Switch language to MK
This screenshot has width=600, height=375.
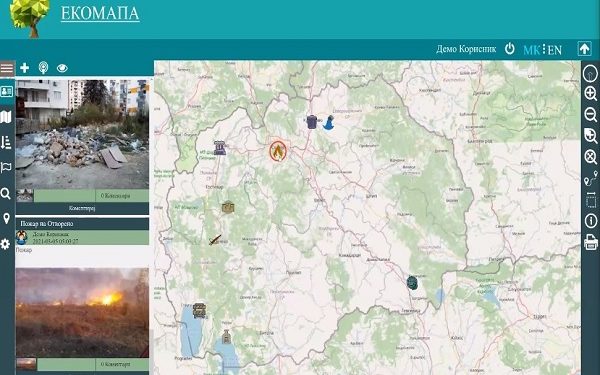532,50
